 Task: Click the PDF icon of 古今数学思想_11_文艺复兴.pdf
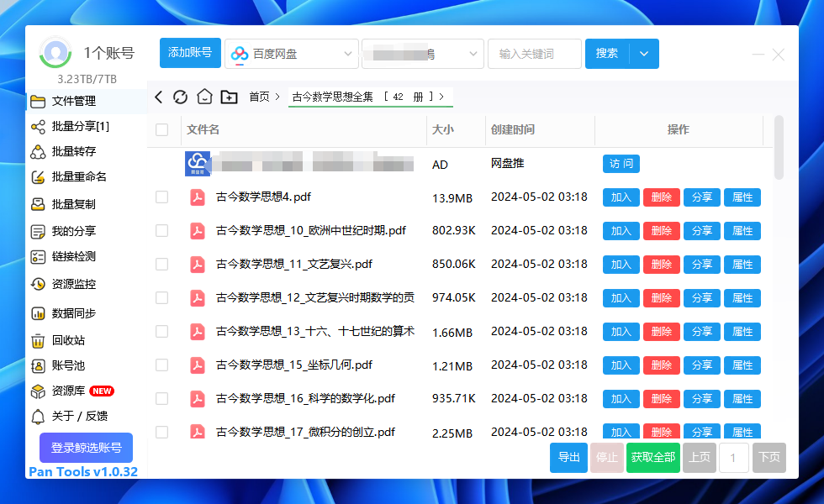point(198,264)
